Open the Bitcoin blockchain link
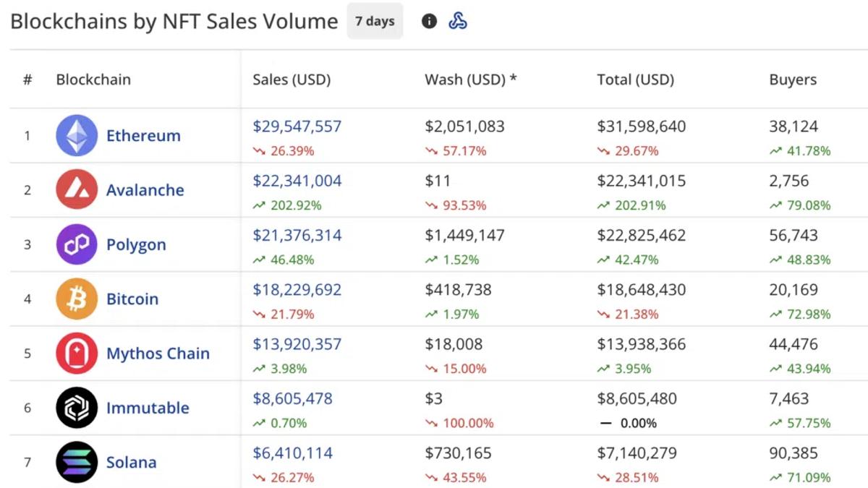The height and width of the screenshot is (488, 868). click(x=132, y=299)
